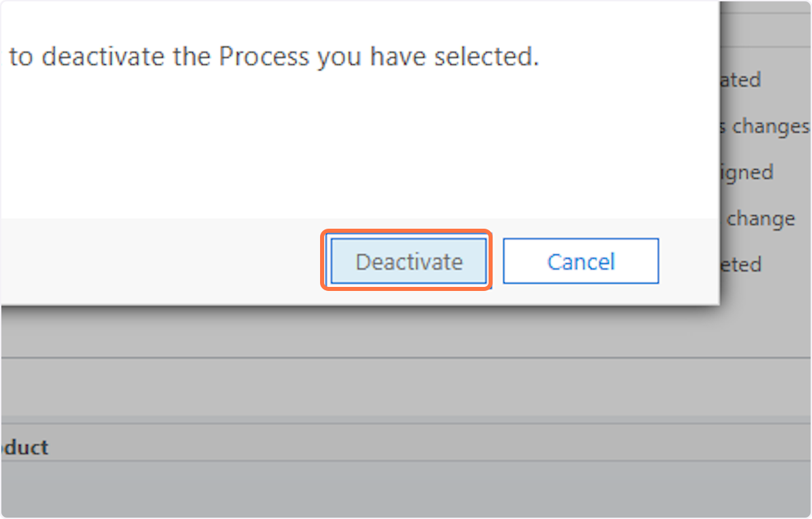This screenshot has height=519, width=812.
Task: Click the deactivate Process confirmation message
Action: pyautogui.click(x=274, y=57)
